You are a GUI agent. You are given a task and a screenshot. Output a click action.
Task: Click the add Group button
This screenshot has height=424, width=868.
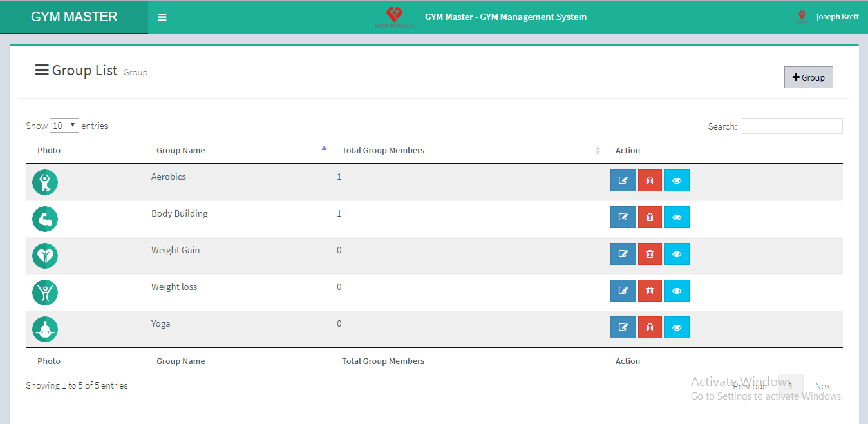(808, 77)
